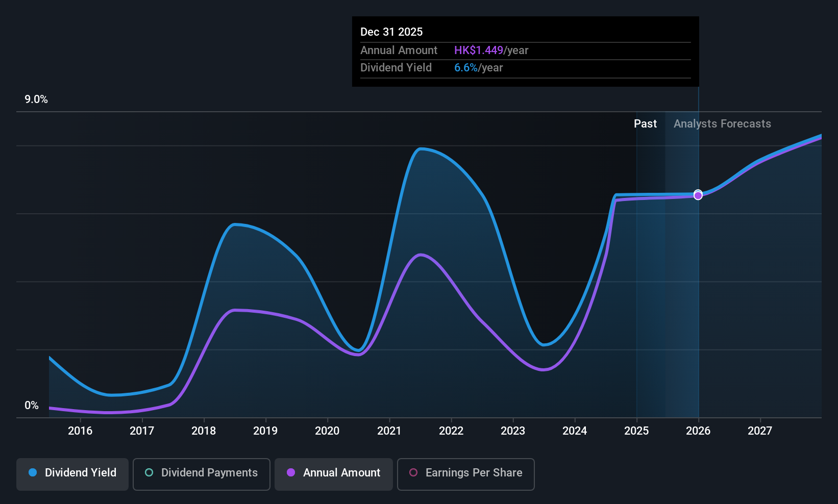Select the 2023 x-axis label
Viewport: 838px width, 504px height.
[513, 431]
